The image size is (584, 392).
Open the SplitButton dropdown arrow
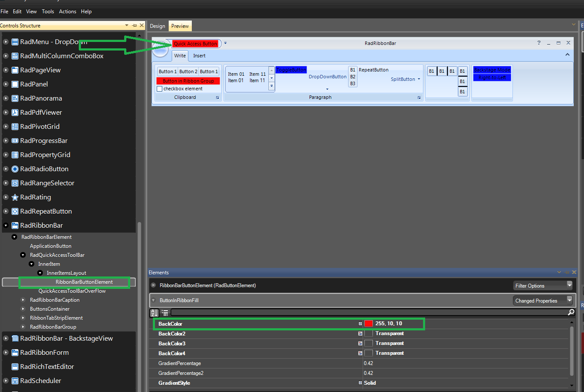tap(419, 79)
